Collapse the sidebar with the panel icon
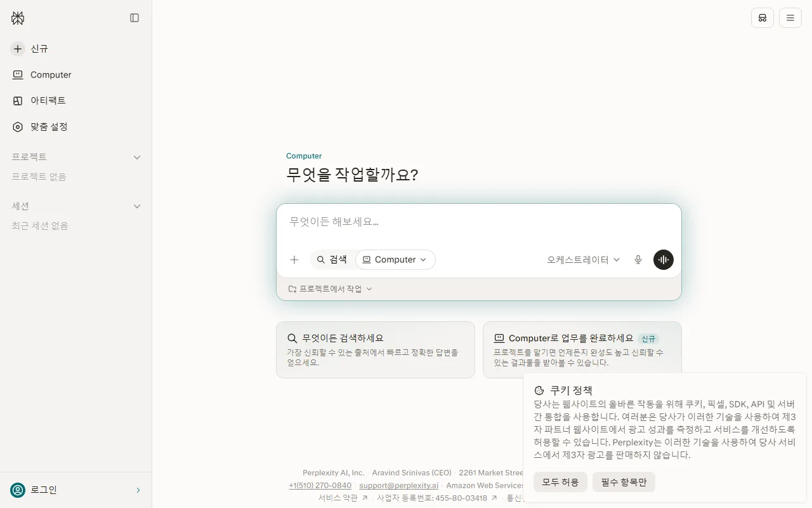 (x=134, y=18)
